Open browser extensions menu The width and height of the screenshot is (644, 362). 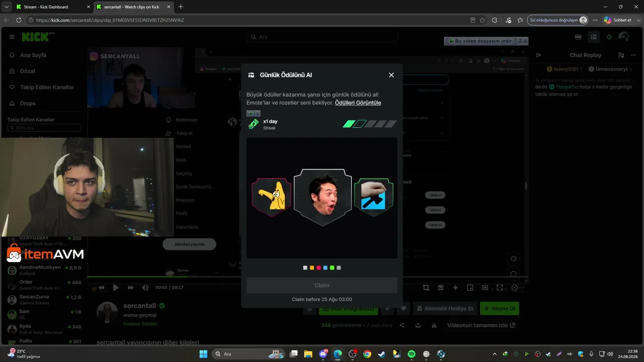(x=495, y=20)
